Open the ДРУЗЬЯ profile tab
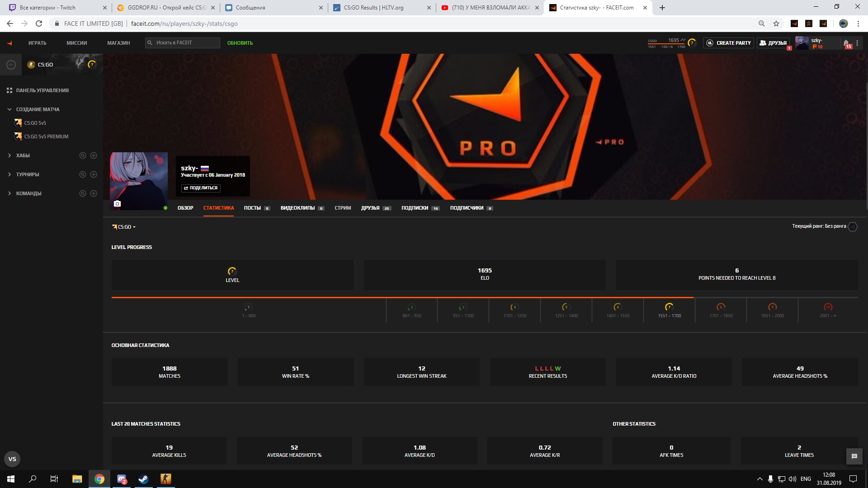This screenshot has width=868, height=488. 370,208
